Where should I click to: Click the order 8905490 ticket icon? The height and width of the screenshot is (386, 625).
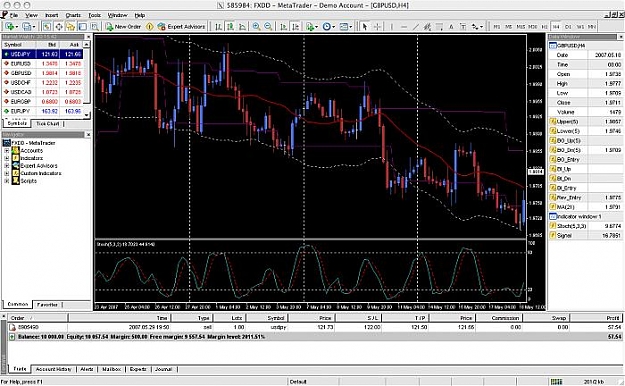tap(12, 327)
